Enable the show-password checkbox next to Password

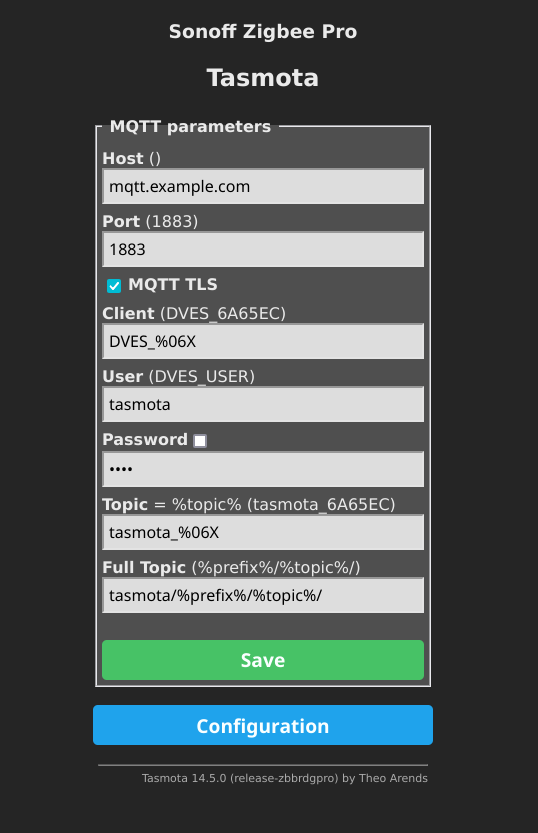pyautogui.click(x=200, y=441)
